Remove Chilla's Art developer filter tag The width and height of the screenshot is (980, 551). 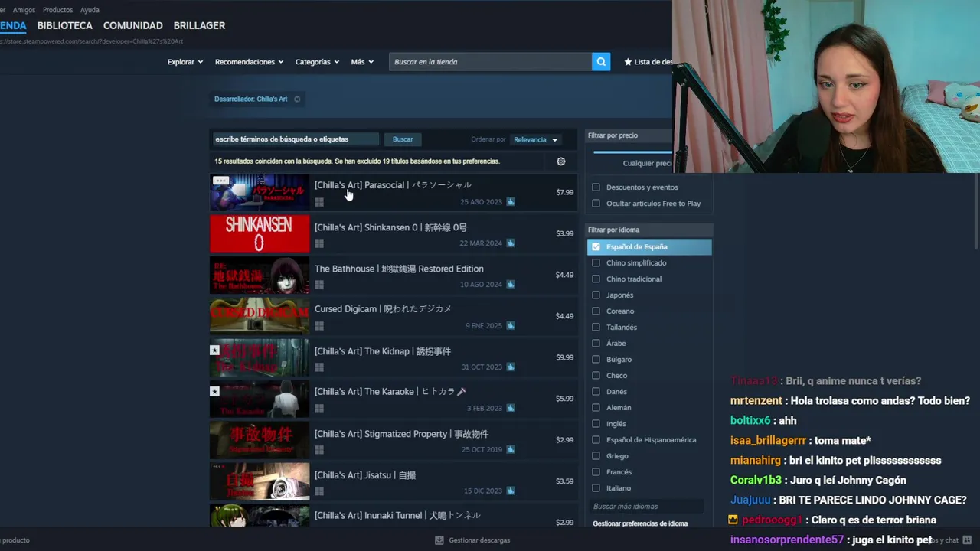tap(297, 99)
